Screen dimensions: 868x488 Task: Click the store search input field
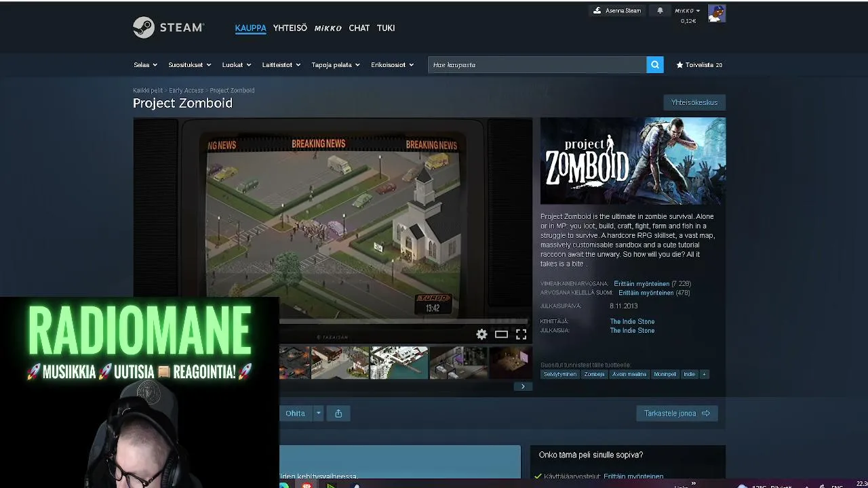click(x=537, y=65)
